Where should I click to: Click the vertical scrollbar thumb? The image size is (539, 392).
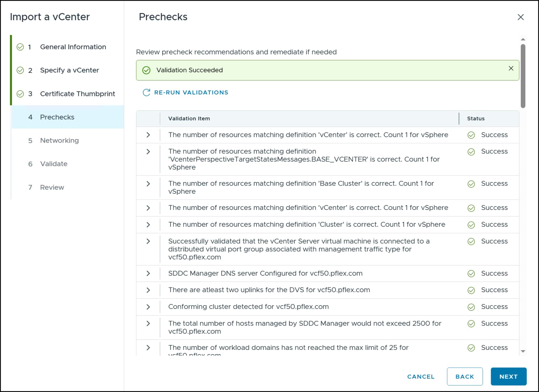(x=523, y=76)
